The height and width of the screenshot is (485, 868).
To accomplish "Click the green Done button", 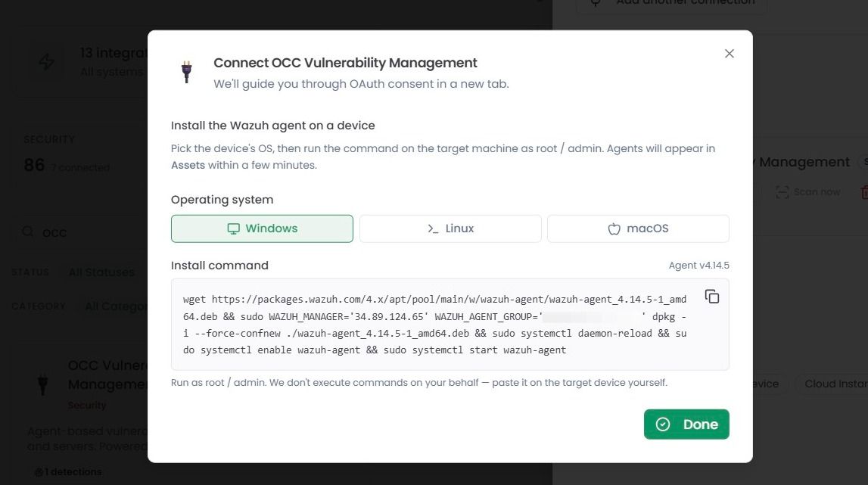I will [686, 424].
